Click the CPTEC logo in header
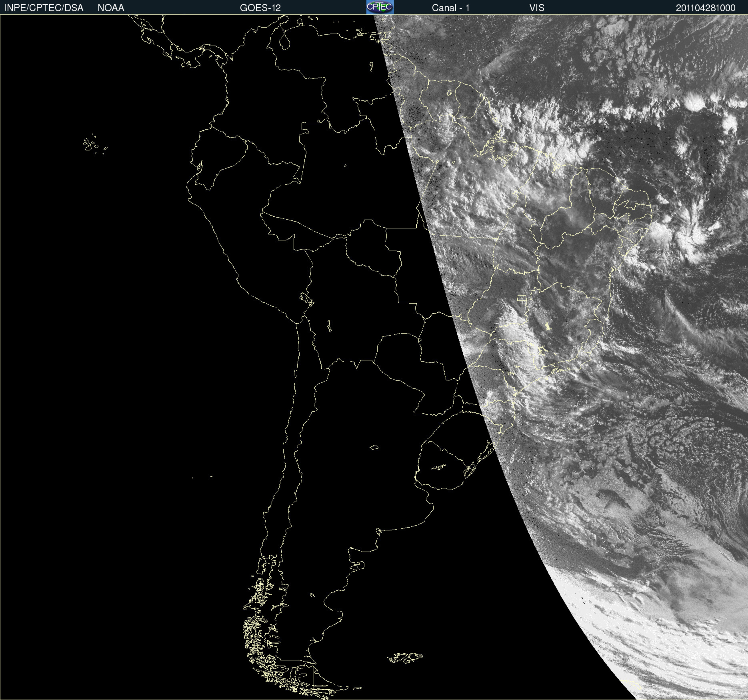This screenshot has width=748, height=700. 380,7
